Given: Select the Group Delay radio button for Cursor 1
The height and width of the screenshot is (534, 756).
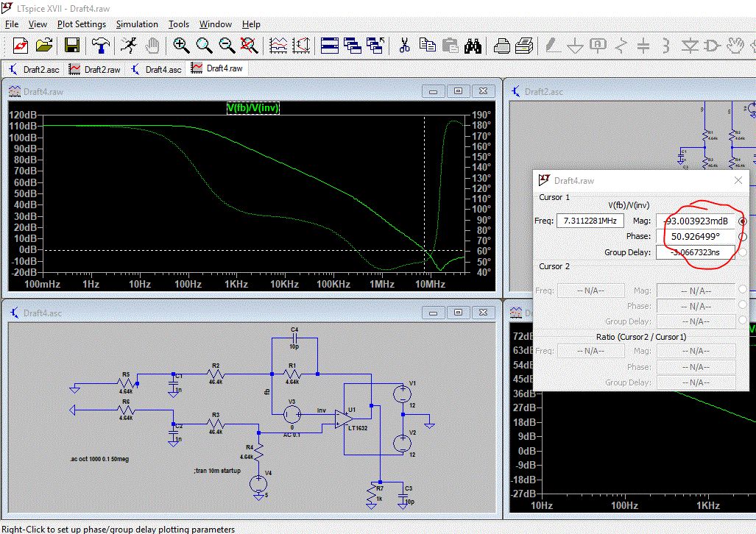Looking at the screenshot, I should [x=742, y=252].
